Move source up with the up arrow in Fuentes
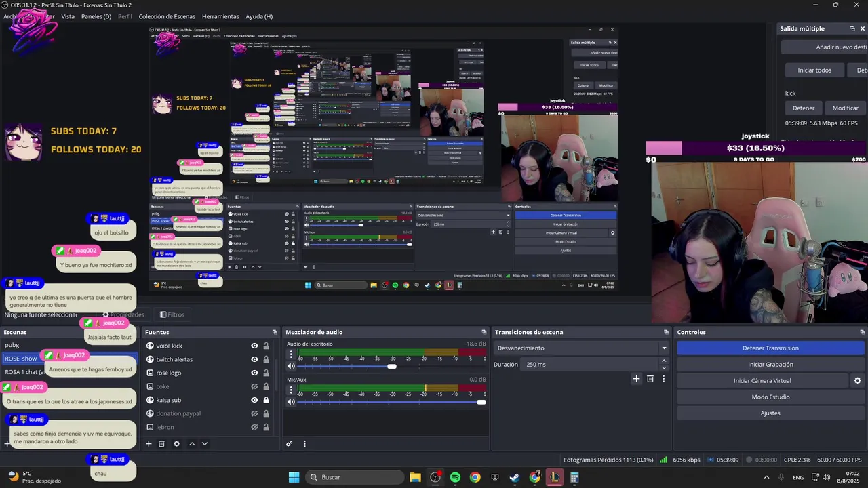This screenshot has height=488, width=868. coord(192,444)
